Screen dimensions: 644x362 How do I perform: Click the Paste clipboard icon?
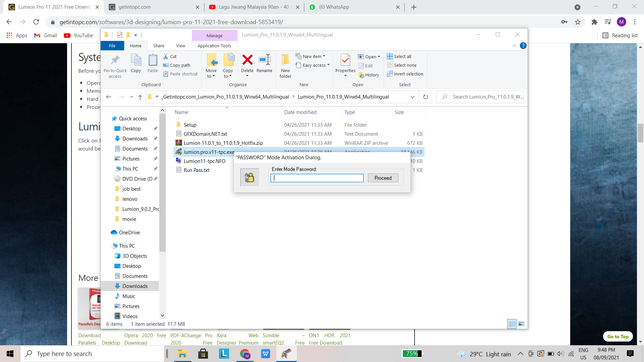coord(153,60)
